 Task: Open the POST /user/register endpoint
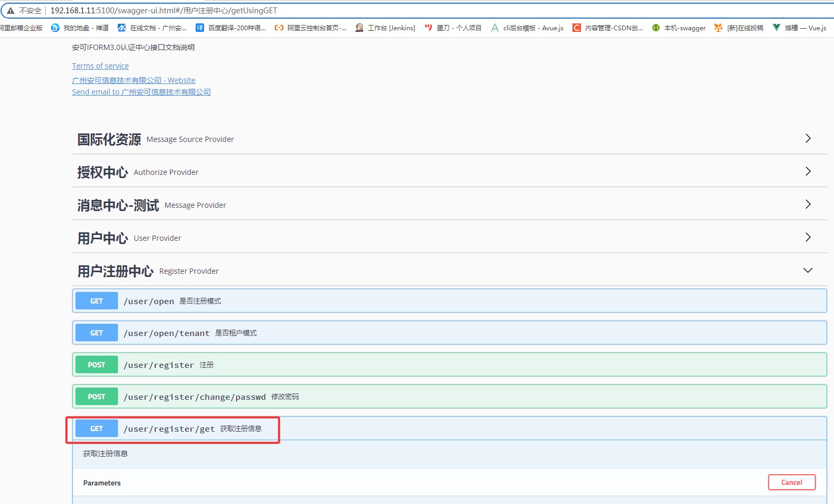158,365
